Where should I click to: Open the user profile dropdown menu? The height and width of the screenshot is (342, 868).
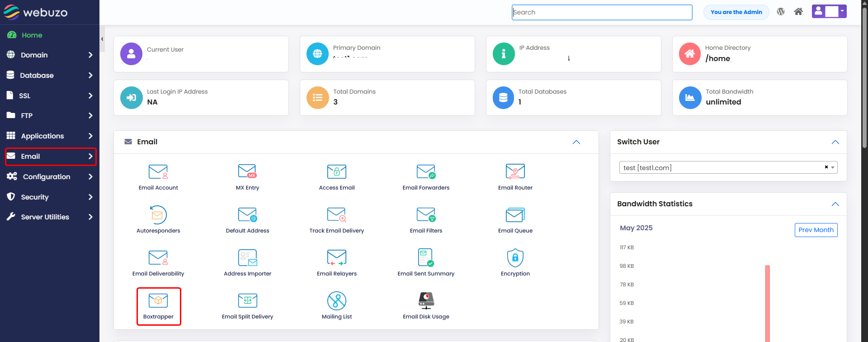829,11
